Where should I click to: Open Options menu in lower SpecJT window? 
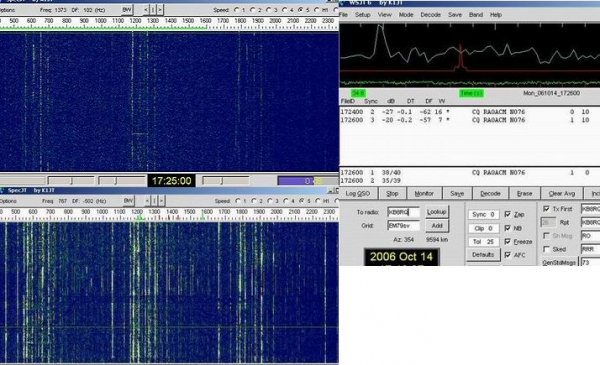[x=8, y=201]
